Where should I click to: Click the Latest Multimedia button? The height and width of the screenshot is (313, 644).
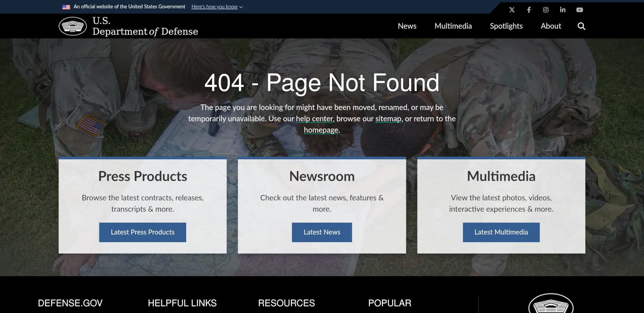click(501, 232)
